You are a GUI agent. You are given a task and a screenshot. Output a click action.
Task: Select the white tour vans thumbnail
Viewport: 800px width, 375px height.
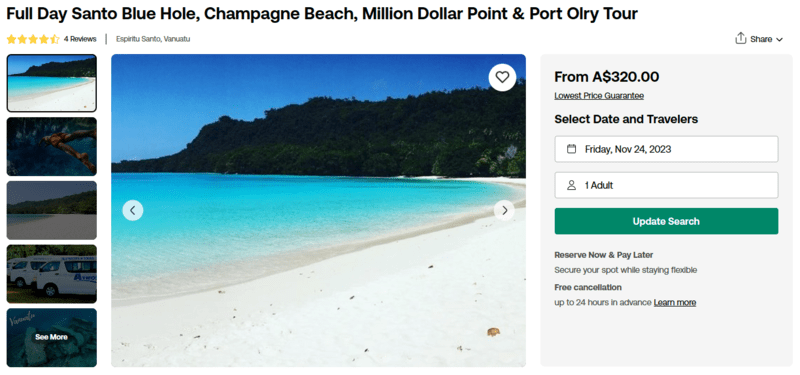tap(52, 274)
